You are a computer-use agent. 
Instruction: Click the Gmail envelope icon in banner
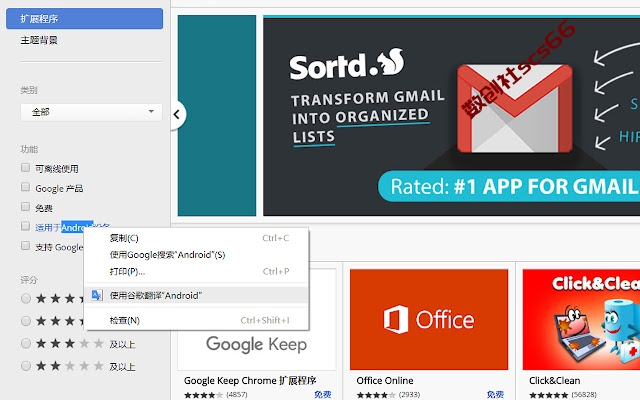click(515, 109)
